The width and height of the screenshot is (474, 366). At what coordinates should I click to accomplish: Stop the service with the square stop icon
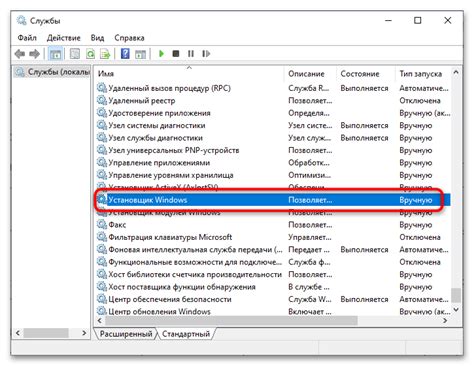click(176, 54)
